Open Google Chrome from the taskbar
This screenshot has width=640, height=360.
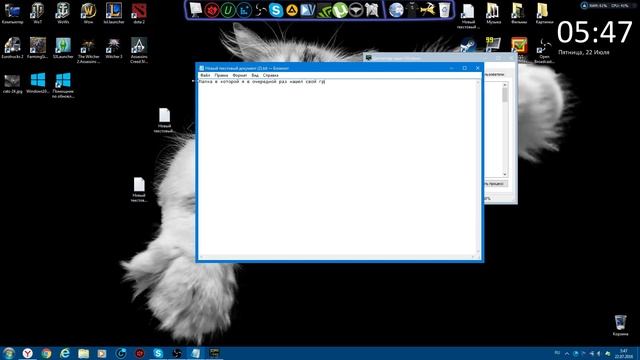46,353
